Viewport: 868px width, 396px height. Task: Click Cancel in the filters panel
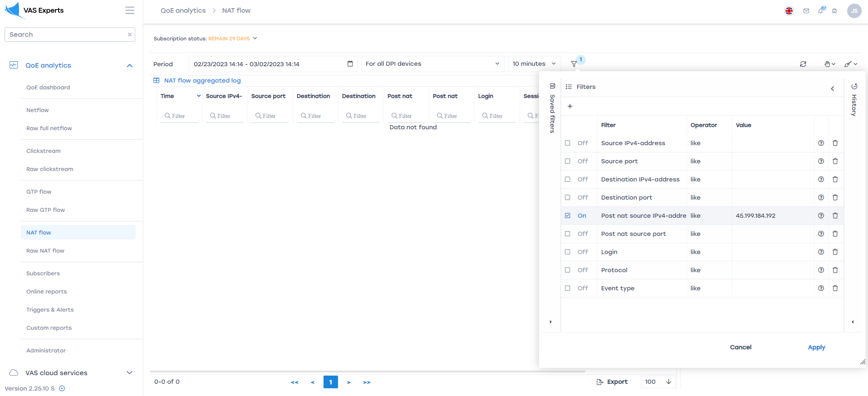coord(740,347)
